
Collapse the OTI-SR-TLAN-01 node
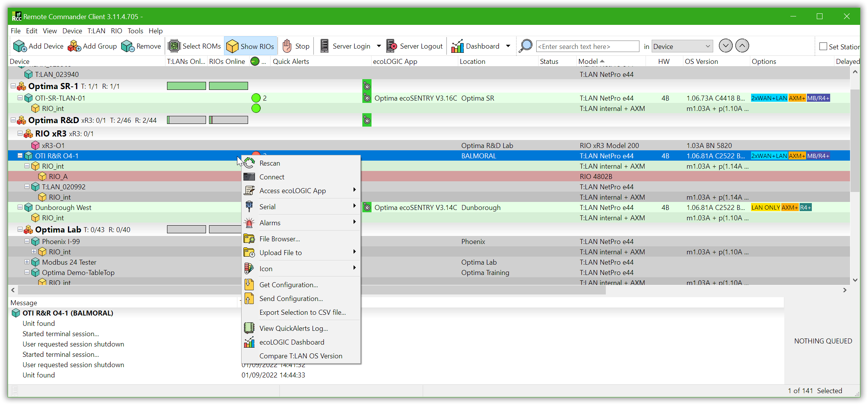tap(20, 98)
